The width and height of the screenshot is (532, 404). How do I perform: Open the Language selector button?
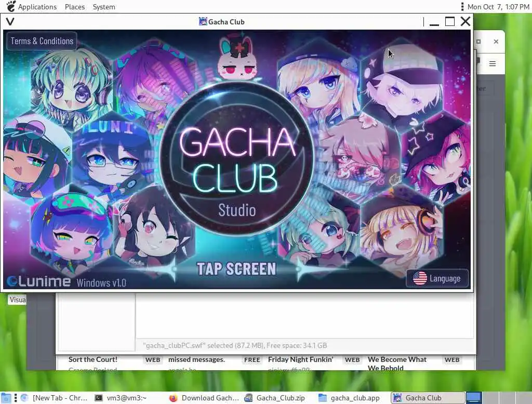[x=437, y=278]
